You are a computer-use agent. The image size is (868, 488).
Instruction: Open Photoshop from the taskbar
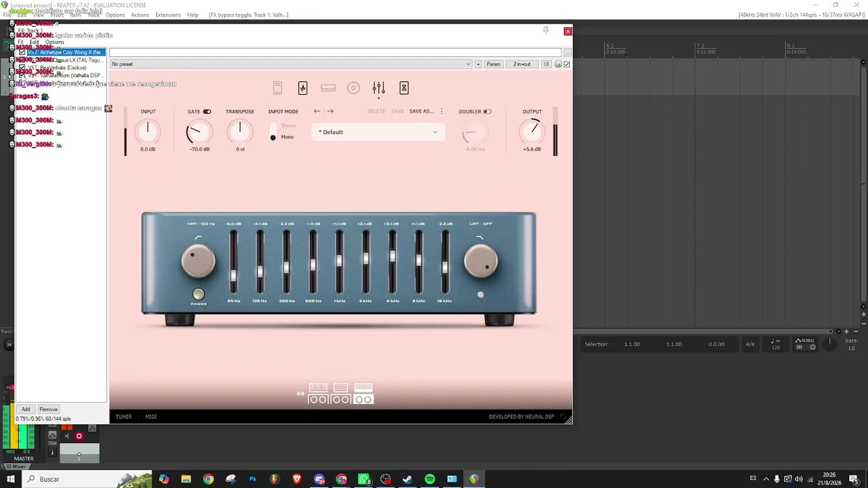tap(252, 479)
